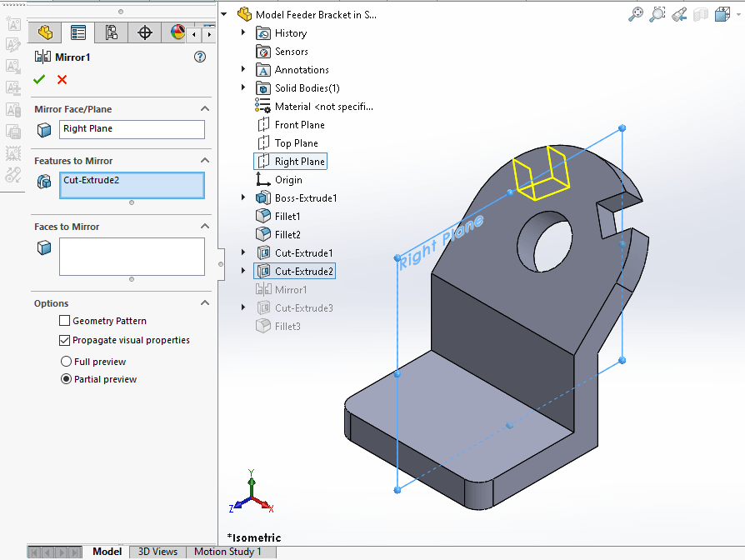Expand the Cut-Extrude1 feature node
Image resolution: width=745 pixels, height=560 pixels.
[242, 252]
